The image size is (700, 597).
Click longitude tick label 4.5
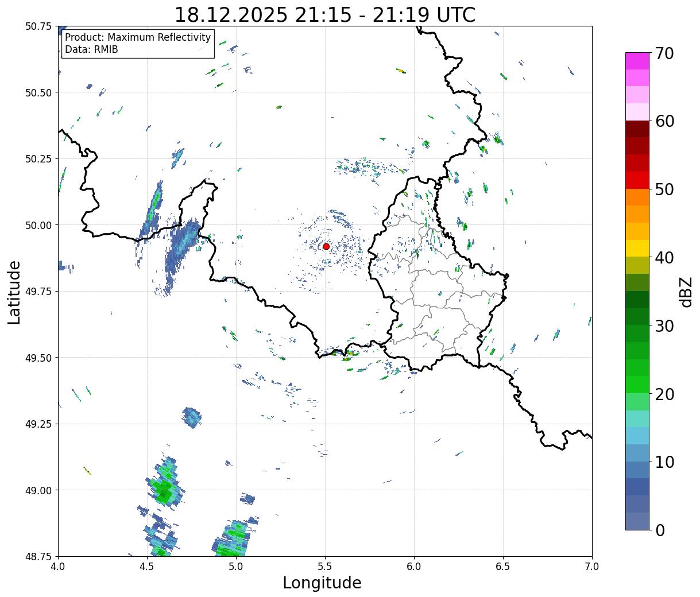[x=147, y=566]
